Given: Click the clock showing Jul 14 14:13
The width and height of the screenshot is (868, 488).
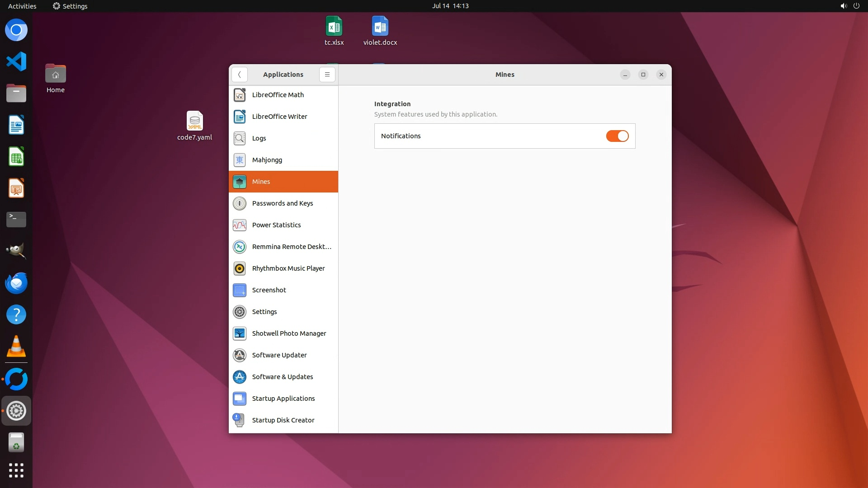Looking at the screenshot, I should point(450,6).
